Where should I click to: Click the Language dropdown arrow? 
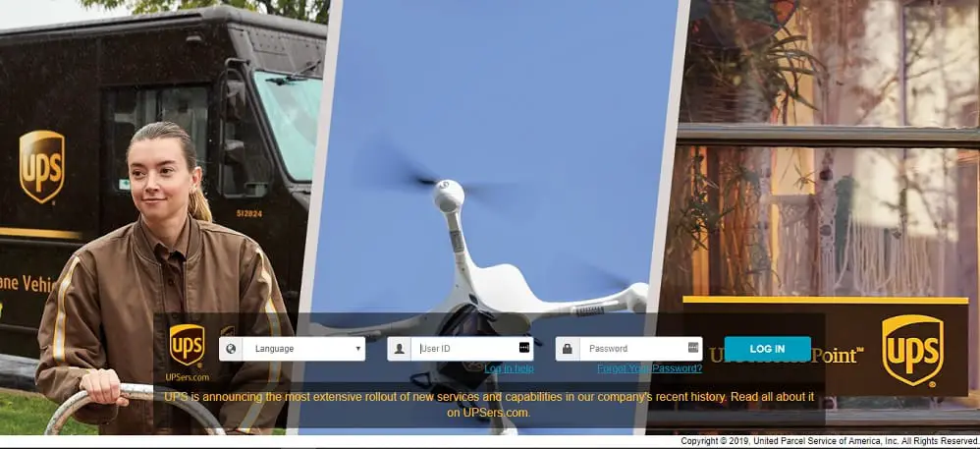click(358, 349)
